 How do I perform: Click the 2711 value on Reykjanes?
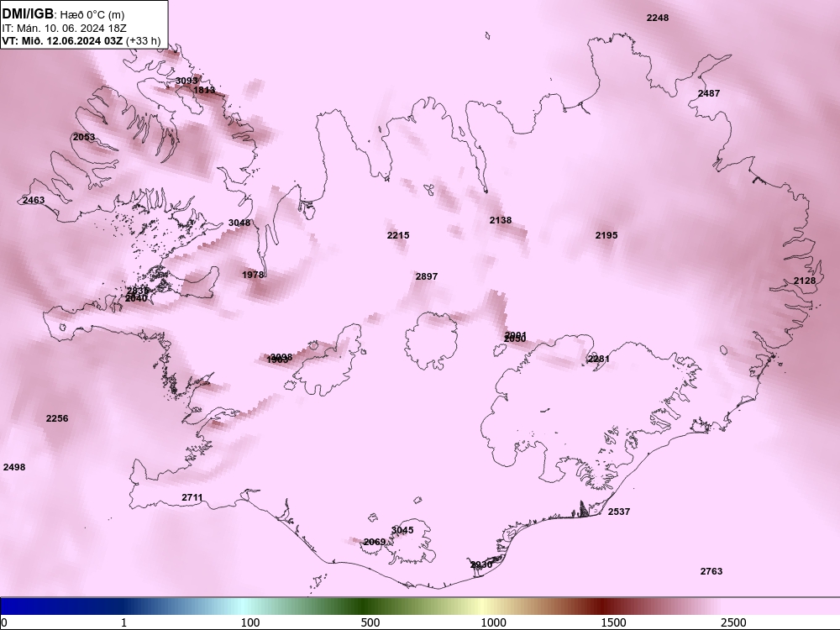pyautogui.click(x=192, y=497)
